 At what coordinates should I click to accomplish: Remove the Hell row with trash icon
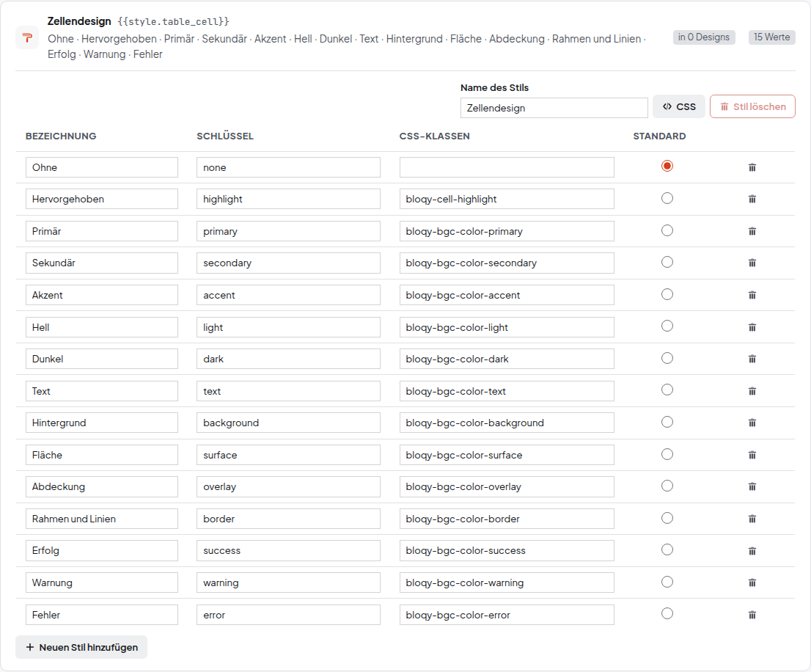[752, 327]
